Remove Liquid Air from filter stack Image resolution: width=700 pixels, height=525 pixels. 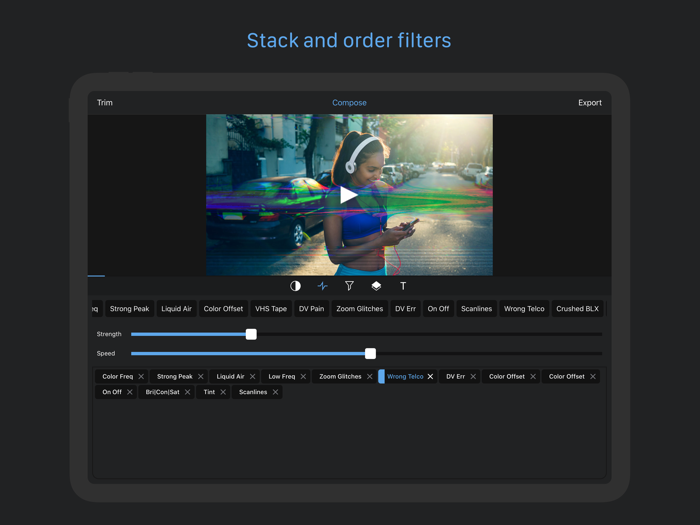(x=252, y=377)
